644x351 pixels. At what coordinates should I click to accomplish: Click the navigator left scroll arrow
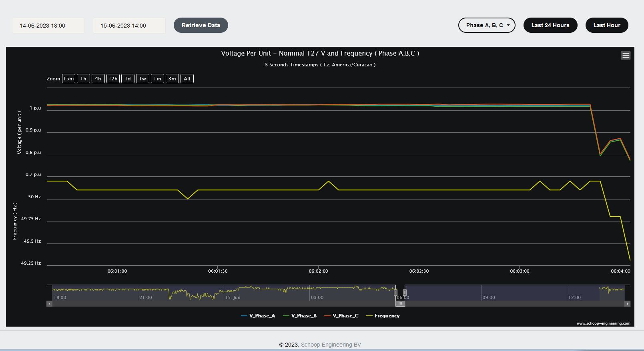click(x=49, y=304)
